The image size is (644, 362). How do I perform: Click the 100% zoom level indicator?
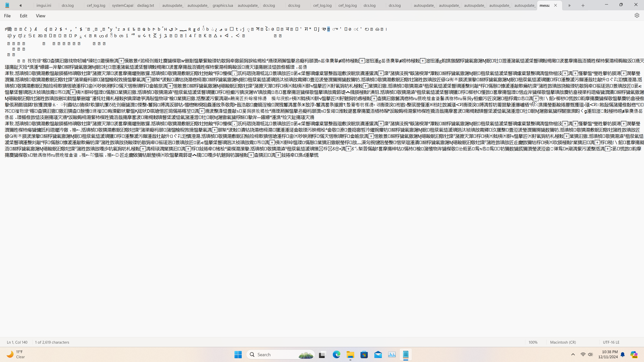533,342
